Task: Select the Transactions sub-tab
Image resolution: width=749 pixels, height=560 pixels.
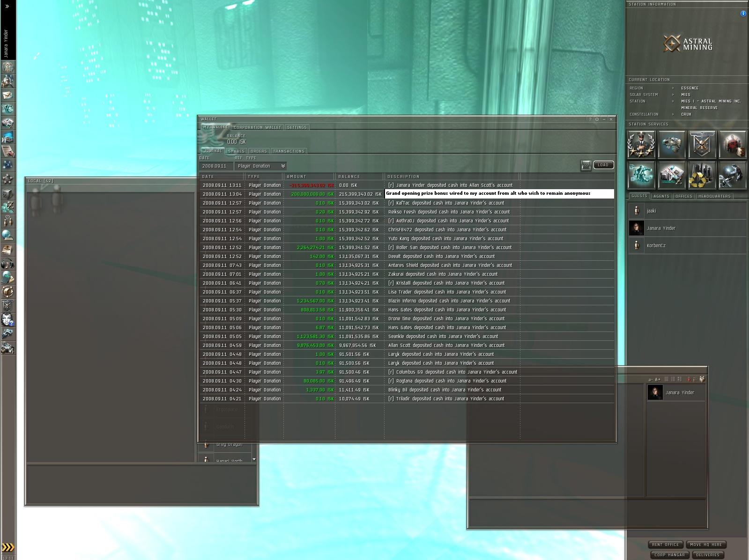Action: click(289, 151)
